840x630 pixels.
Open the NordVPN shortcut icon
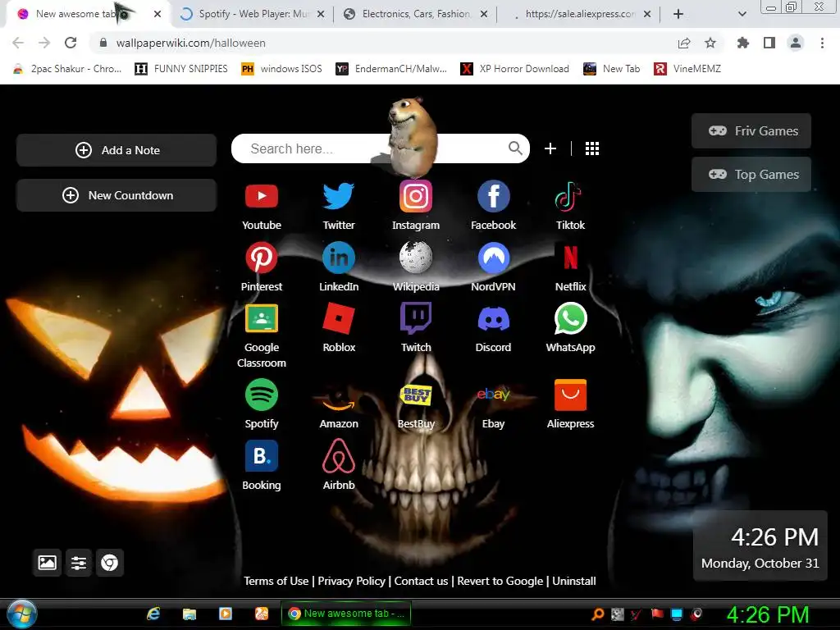pyautogui.click(x=493, y=258)
